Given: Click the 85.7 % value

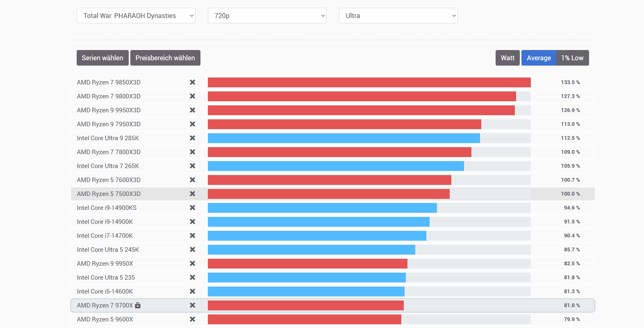Looking at the screenshot, I should point(572,250).
